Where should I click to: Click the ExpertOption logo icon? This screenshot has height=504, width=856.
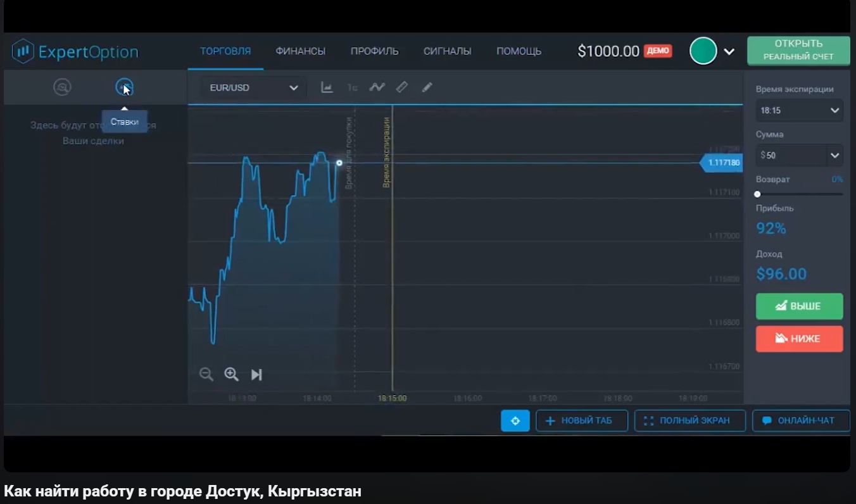point(23,51)
